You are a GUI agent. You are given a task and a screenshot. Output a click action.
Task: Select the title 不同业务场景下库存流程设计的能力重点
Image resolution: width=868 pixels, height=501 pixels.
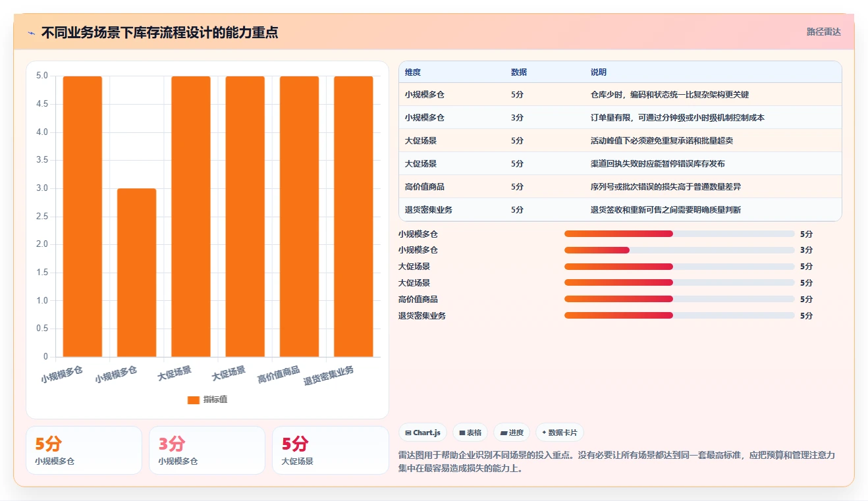[159, 32]
